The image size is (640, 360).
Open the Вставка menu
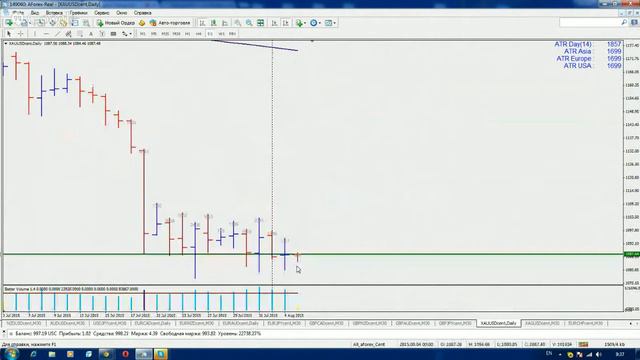[x=54, y=13]
